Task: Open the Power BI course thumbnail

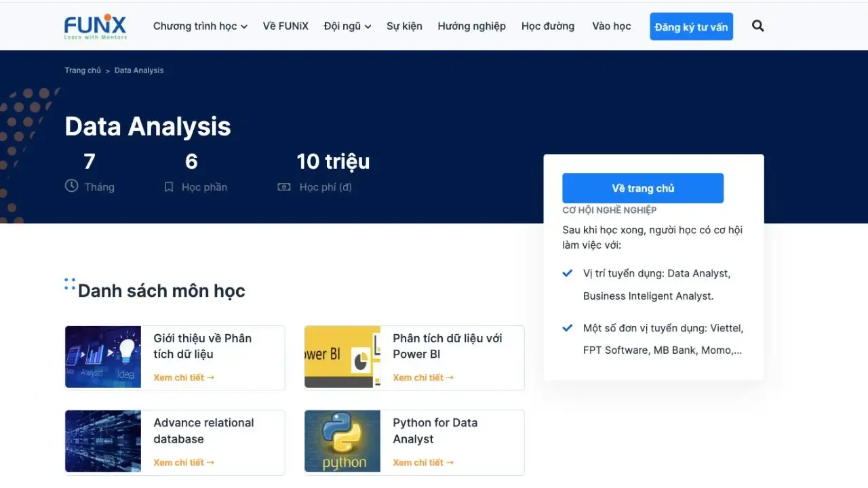Action: (342, 357)
